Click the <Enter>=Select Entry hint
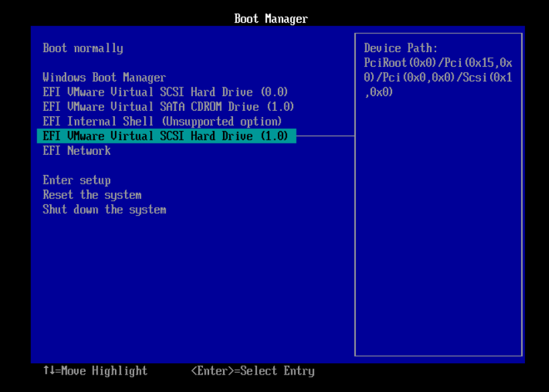 click(252, 371)
